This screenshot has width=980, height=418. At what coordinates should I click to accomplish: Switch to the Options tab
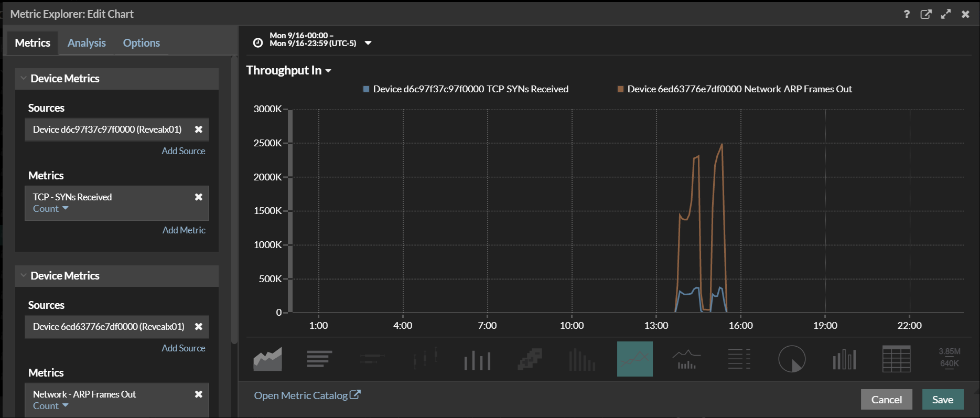coord(141,43)
